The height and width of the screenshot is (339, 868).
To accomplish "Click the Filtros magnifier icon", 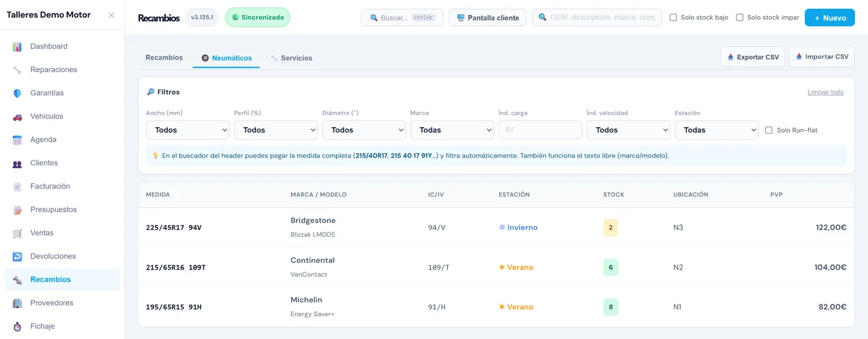I will coord(151,92).
